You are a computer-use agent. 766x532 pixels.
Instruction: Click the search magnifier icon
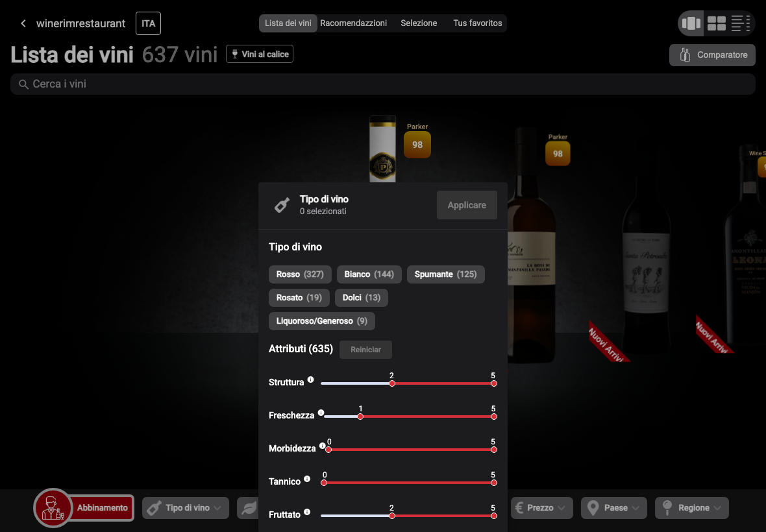tap(23, 84)
